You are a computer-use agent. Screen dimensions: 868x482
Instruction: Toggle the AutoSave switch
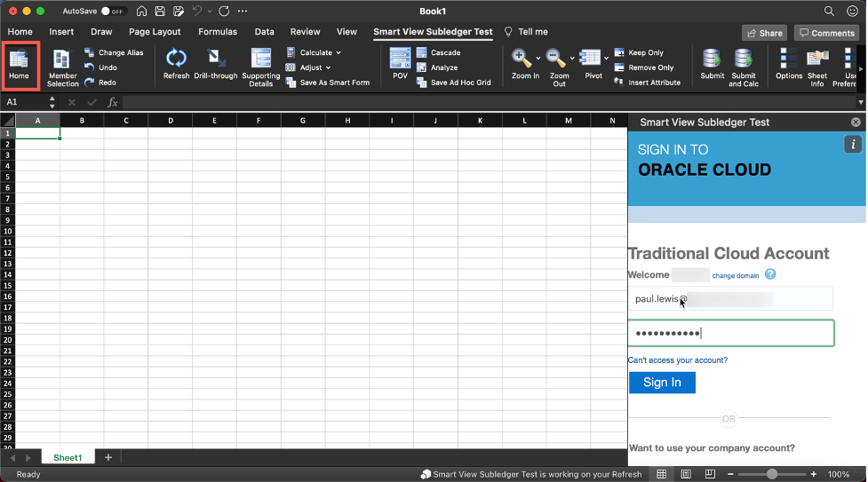(112, 12)
